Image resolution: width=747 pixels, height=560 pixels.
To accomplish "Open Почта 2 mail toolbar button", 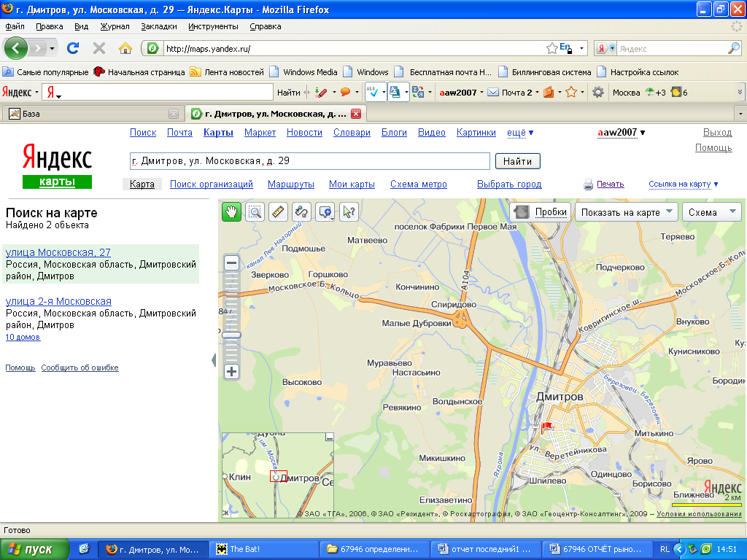I will (x=510, y=93).
